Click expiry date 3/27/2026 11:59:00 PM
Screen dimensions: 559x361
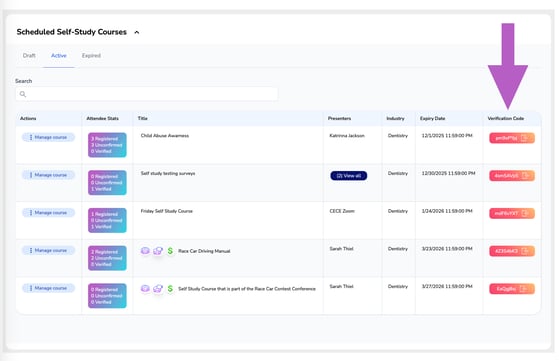pyautogui.click(x=447, y=287)
